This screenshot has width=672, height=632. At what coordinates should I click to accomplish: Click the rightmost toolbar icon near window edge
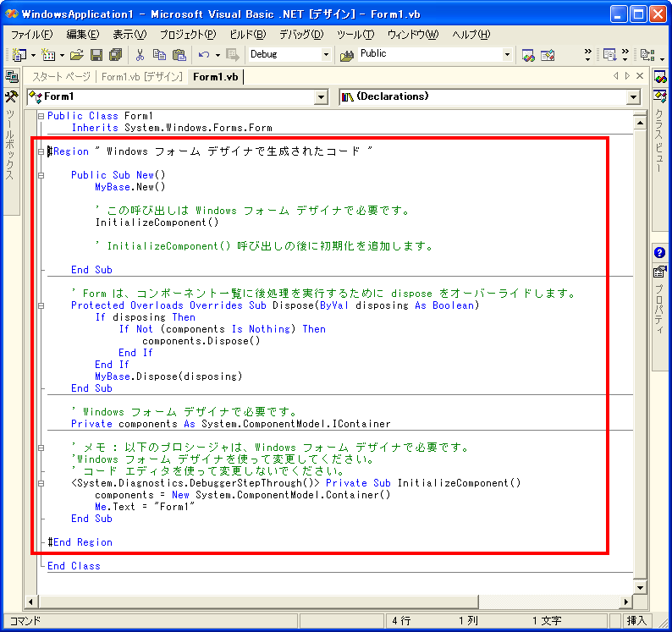pos(647,54)
